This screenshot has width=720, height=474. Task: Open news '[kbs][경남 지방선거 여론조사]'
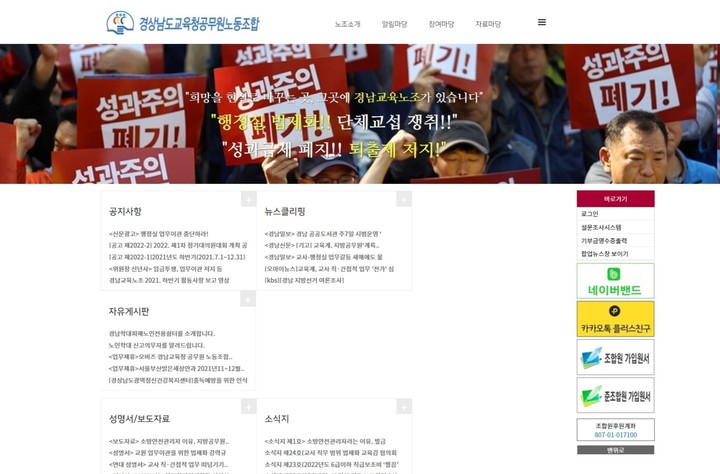coord(304,280)
